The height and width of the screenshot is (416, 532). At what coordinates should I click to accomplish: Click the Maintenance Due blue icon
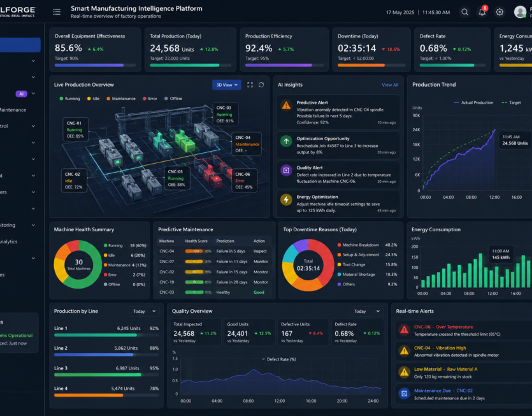[404, 394]
